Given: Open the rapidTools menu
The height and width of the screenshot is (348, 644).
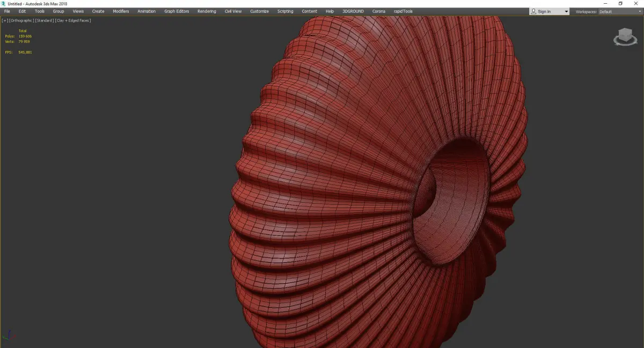Looking at the screenshot, I should 403,11.
